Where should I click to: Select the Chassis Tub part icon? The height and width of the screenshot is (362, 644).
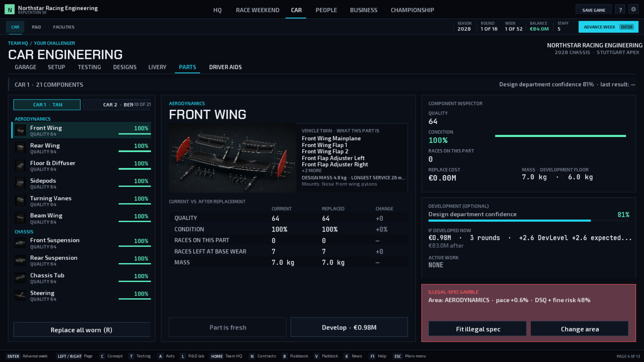pos(20,278)
